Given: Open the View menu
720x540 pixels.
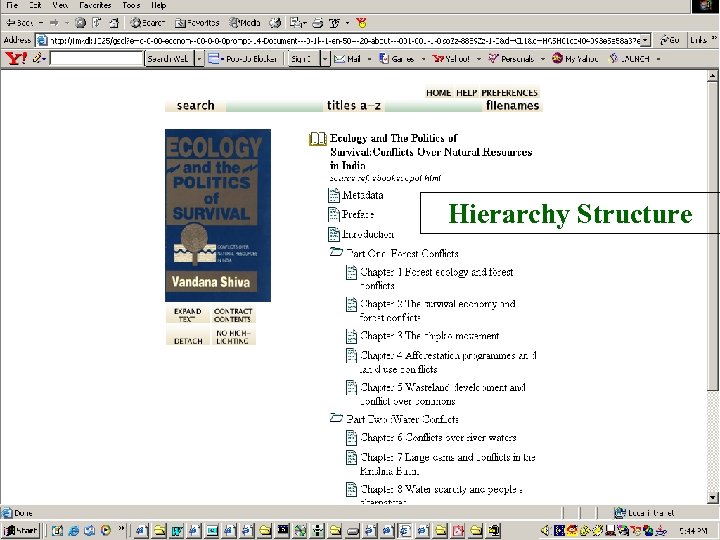Looking at the screenshot, I should coord(60,5).
